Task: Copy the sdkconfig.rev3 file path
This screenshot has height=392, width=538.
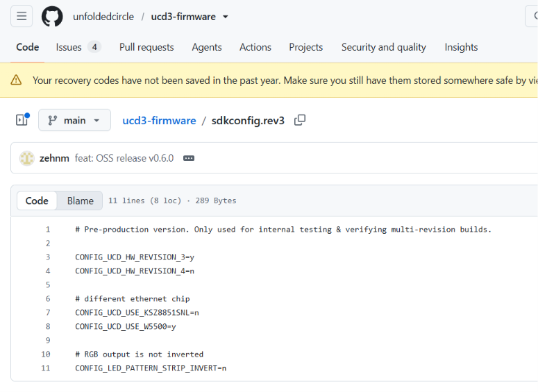Action: tap(300, 121)
